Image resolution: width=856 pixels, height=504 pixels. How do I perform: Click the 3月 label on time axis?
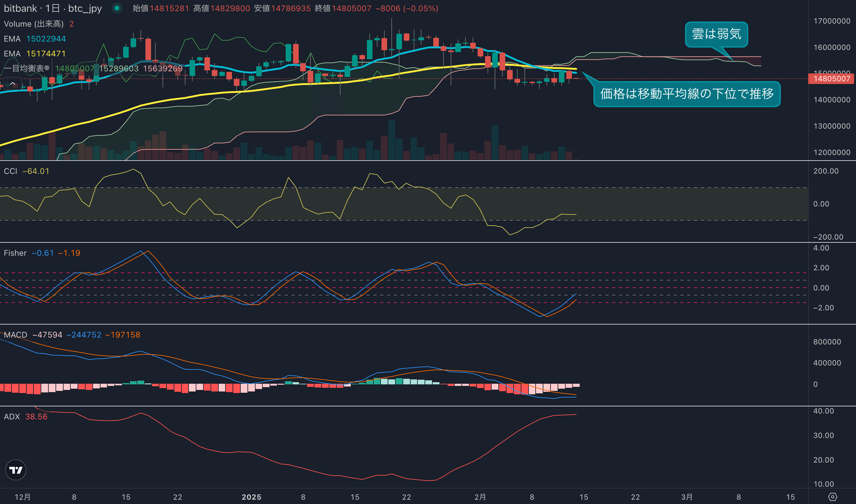tap(687, 497)
